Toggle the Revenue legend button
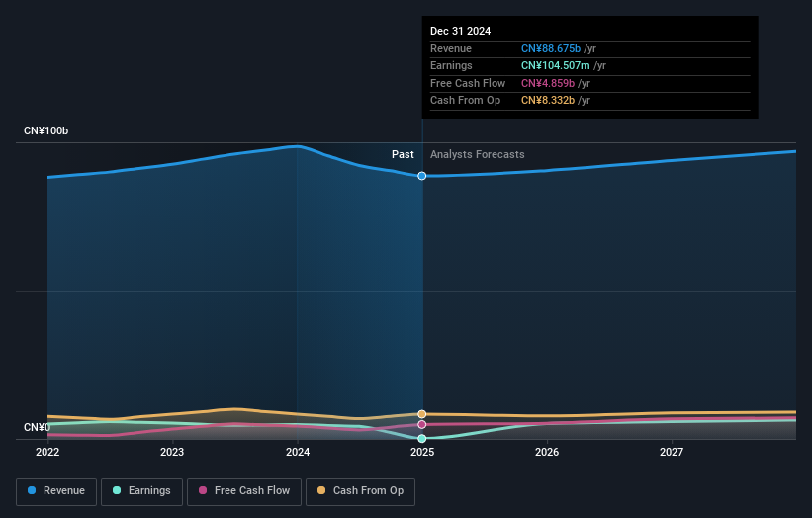Viewport: 812px width, 518px height. (56, 491)
